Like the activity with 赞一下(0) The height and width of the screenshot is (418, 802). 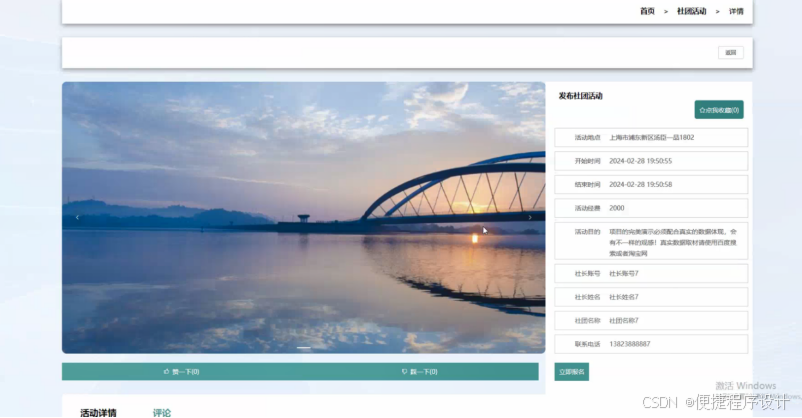(x=181, y=372)
